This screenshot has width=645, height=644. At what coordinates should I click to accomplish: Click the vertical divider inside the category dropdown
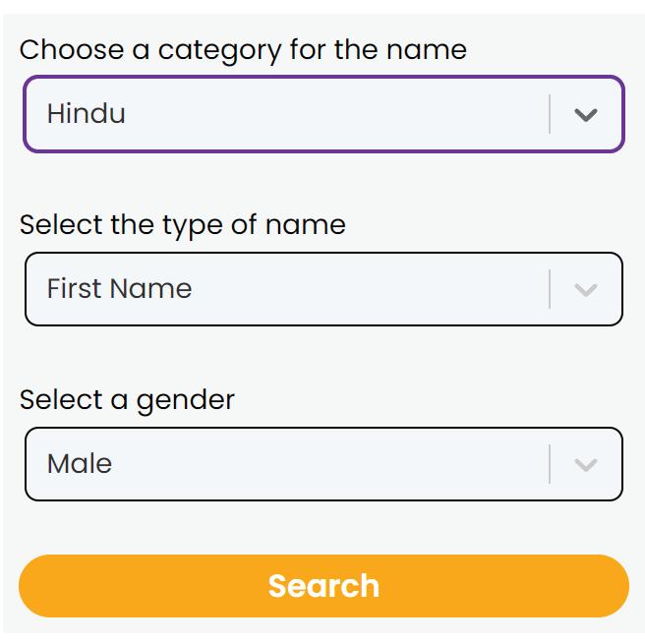(550, 114)
